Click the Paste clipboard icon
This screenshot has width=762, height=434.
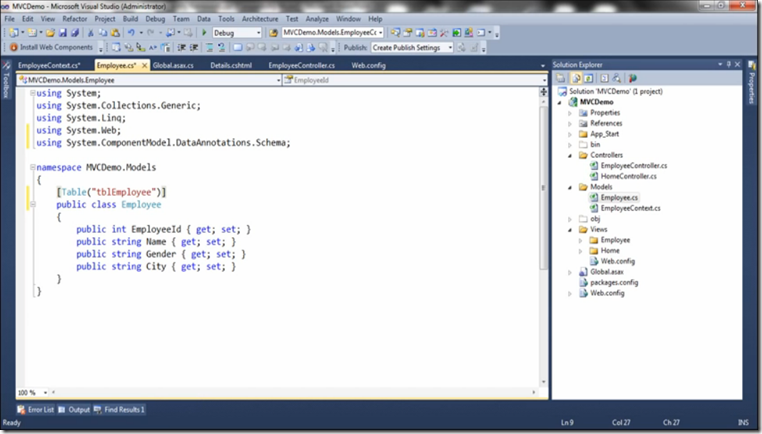coord(115,33)
